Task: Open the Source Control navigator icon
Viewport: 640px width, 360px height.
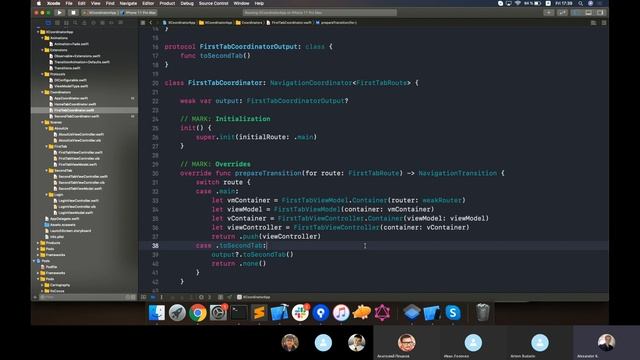Action: pyautogui.click(x=57, y=23)
